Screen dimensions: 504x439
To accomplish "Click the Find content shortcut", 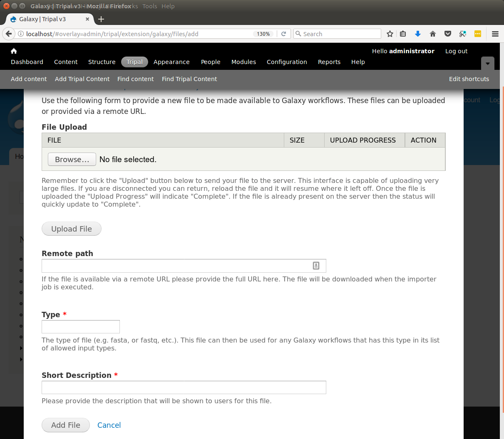I will coord(135,79).
